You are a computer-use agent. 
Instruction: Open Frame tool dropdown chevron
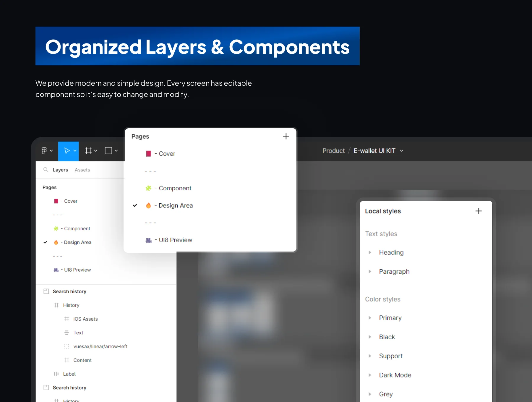point(95,151)
